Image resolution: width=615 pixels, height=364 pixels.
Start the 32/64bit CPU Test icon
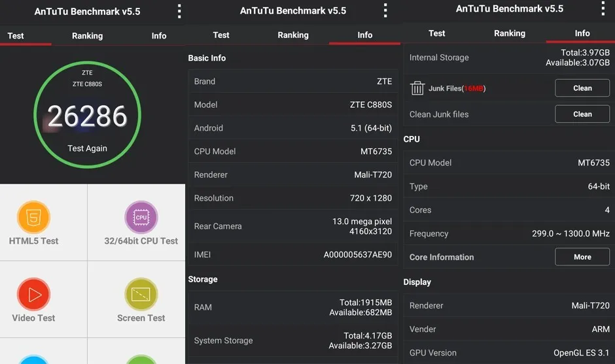coord(141,218)
